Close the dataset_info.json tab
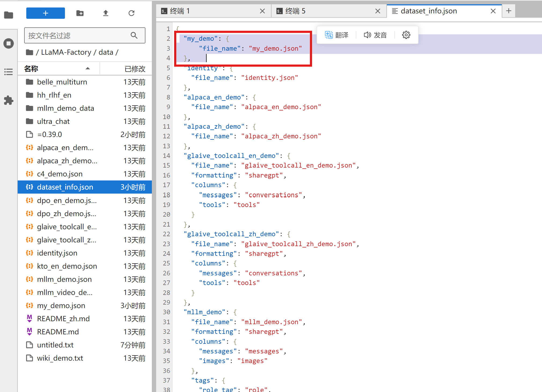 tap(493, 11)
